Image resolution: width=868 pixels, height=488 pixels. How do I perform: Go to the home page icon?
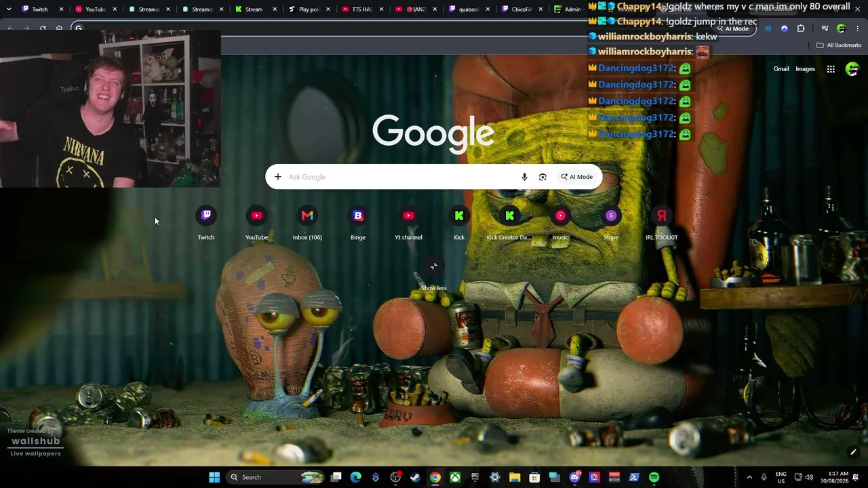[59, 28]
